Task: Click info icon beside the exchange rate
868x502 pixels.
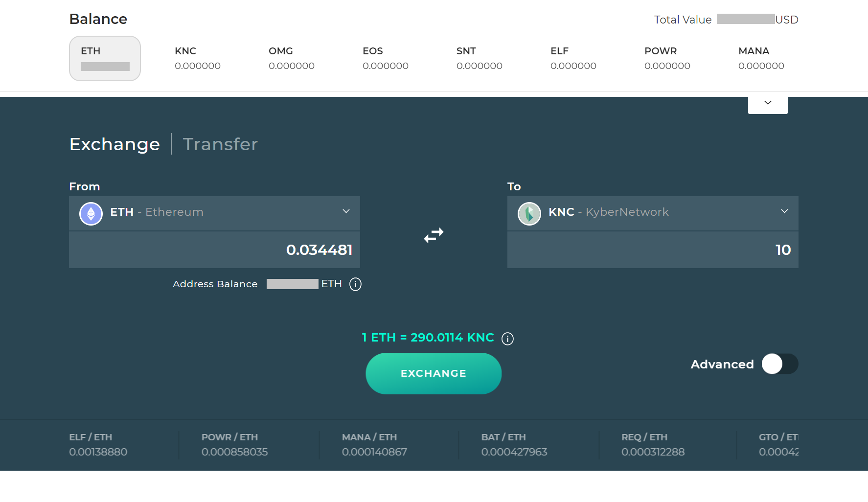Action: pyautogui.click(x=507, y=339)
